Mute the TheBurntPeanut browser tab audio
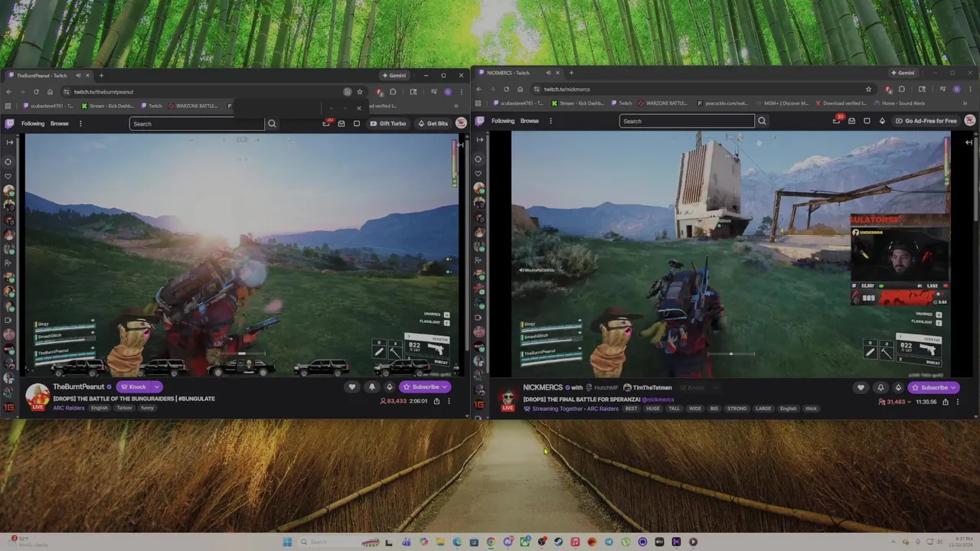The width and height of the screenshot is (980, 551). 77,76
